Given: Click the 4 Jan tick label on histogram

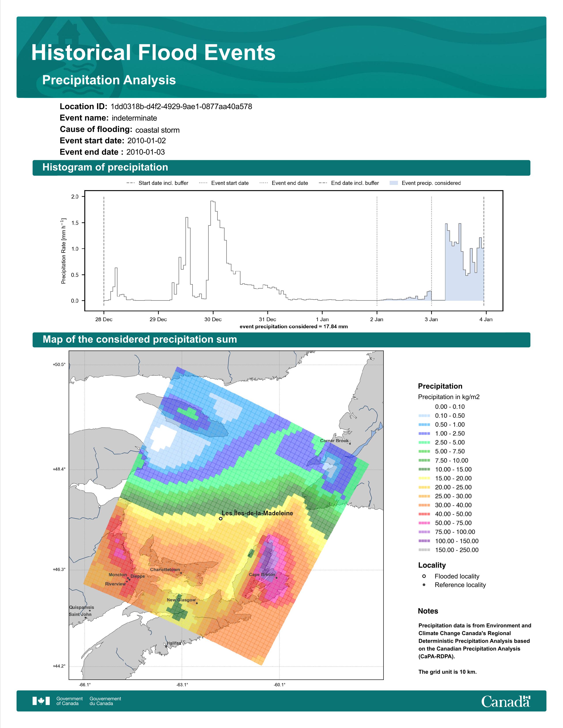Looking at the screenshot, I should click(486, 319).
